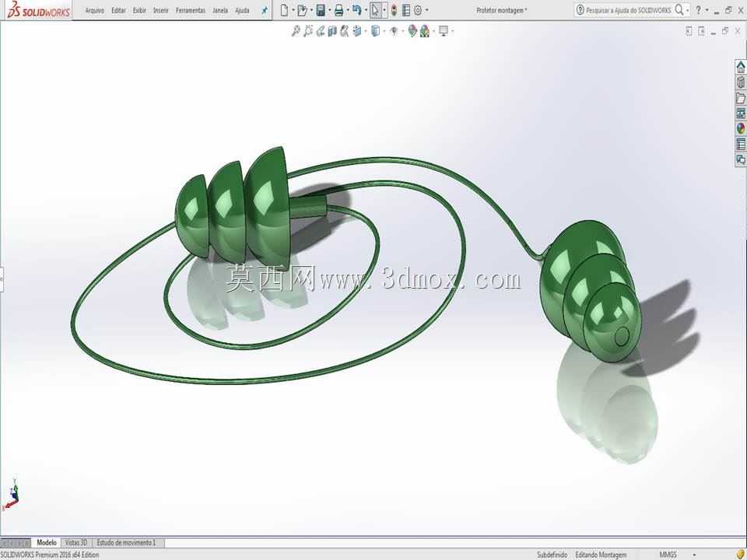Open the View Settings monitor icon
This screenshot has height=560, width=747.
coord(444,31)
